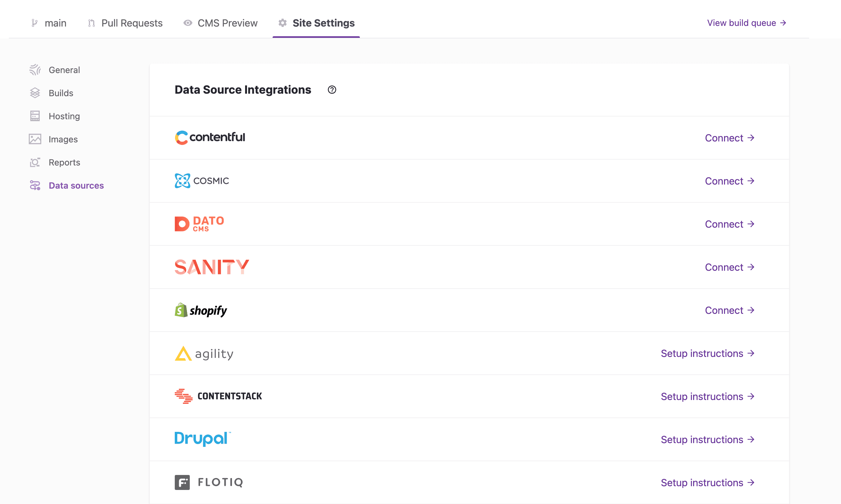This screenshot has width=841, height=504.
Task: Go to Images settings
Action: click(63, 139)
